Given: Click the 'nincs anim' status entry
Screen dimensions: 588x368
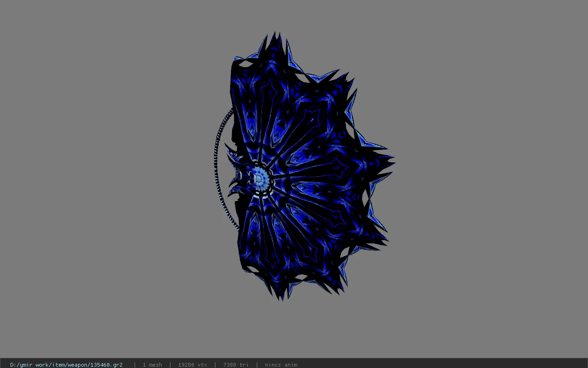Looking at the screenshot, I should [281, 365].
